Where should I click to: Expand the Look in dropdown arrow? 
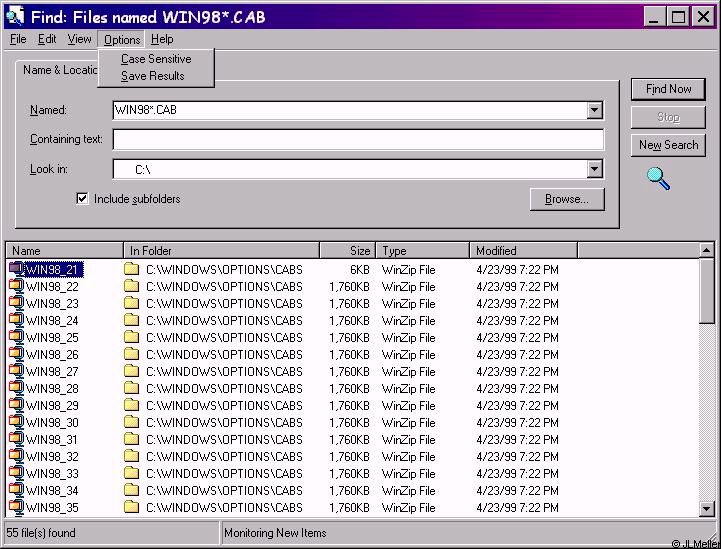click(x=594, y=169)
